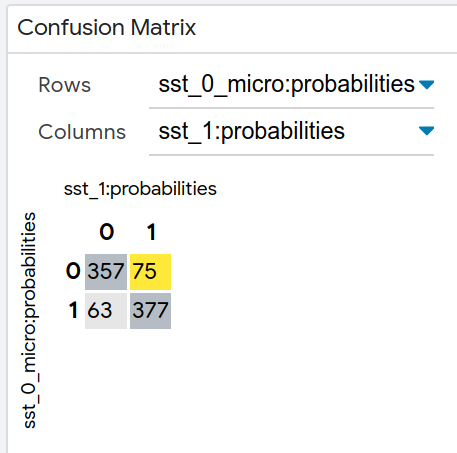Select row header 0 in the matrix
The image size is (457, 453).
73,271
